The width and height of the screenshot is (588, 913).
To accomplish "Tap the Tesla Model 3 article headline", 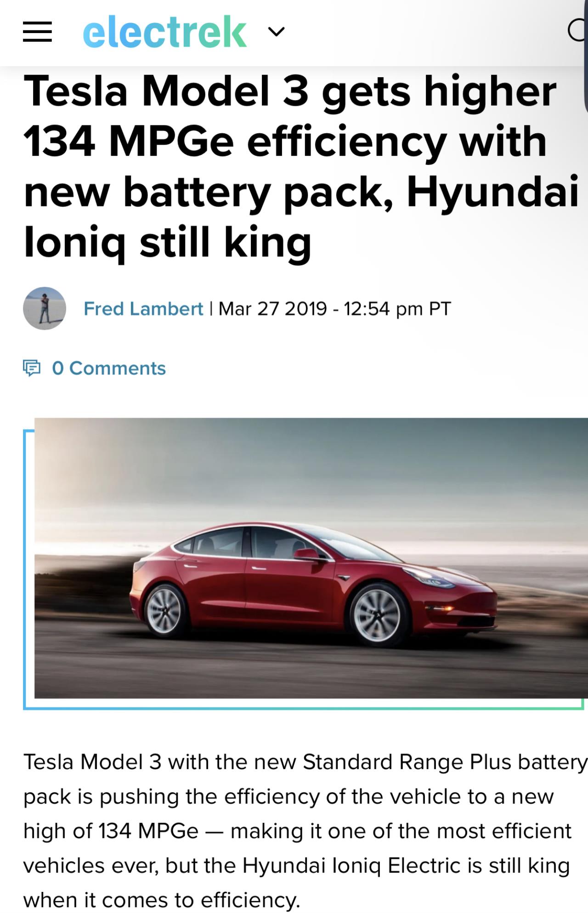I will (x=301, y=167).
